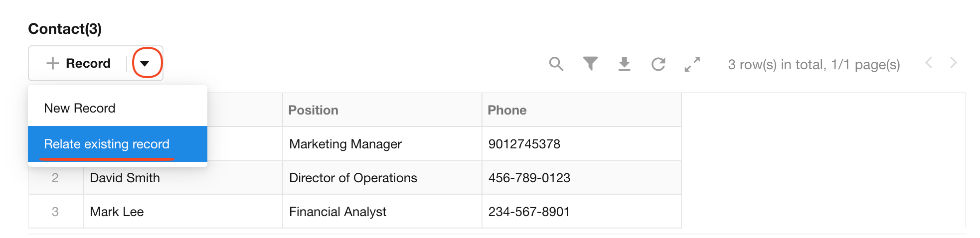Image resolution: width=980 pixels, height=238 pixels.
Task: Go to the previous page arrow
Action: click(x=929, y=63)
